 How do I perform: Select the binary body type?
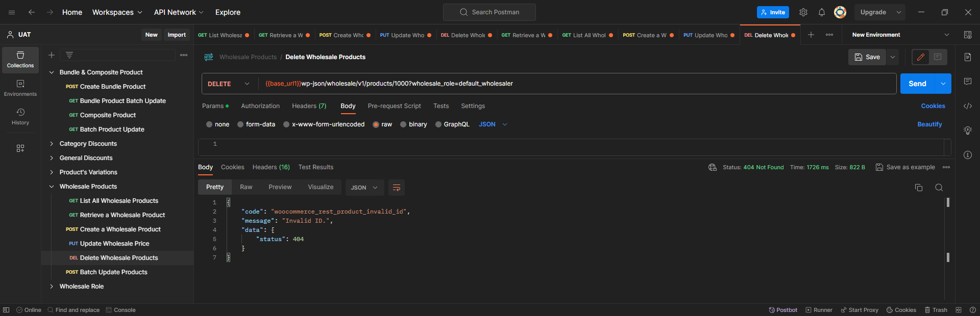[413, 124]
